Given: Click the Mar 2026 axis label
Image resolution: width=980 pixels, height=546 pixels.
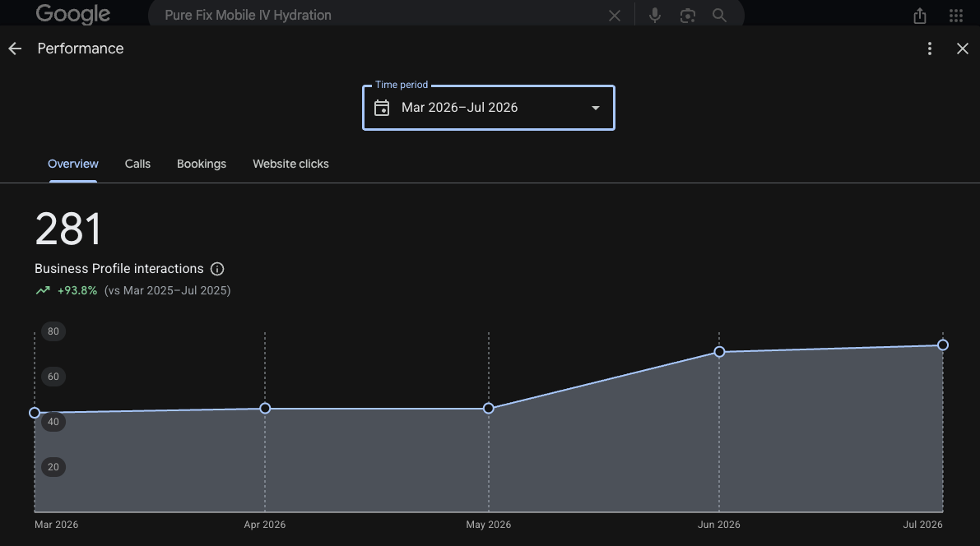Looking at the screenshot, I should [x=56, y=525].
